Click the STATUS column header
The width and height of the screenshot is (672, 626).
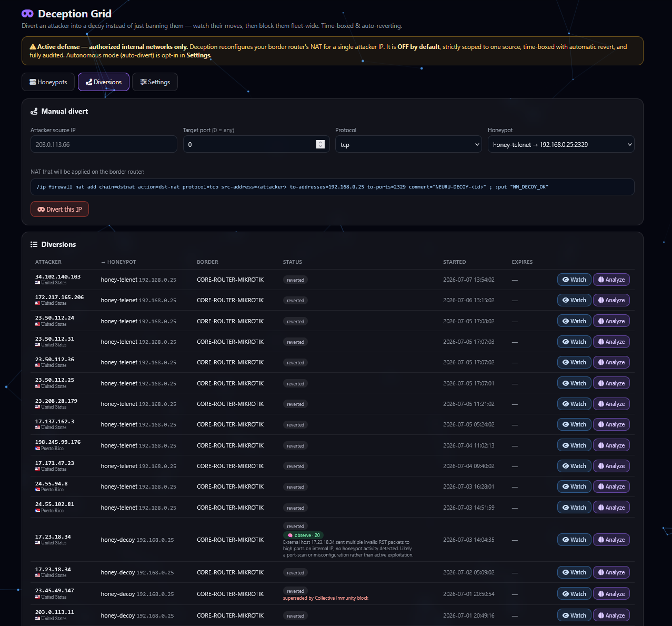point(293,262)
